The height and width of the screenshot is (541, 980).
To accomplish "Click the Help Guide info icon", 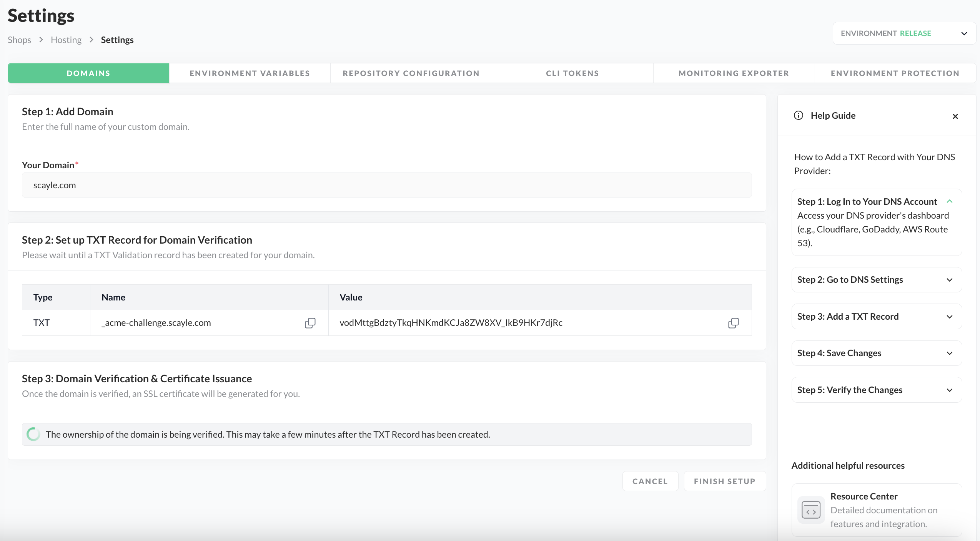I will point(799,116).
